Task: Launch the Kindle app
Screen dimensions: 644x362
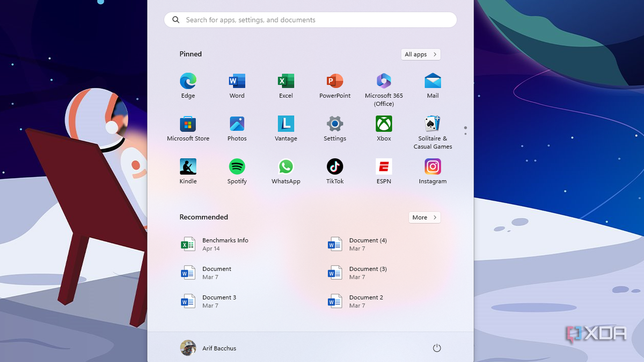Action: 188,172
